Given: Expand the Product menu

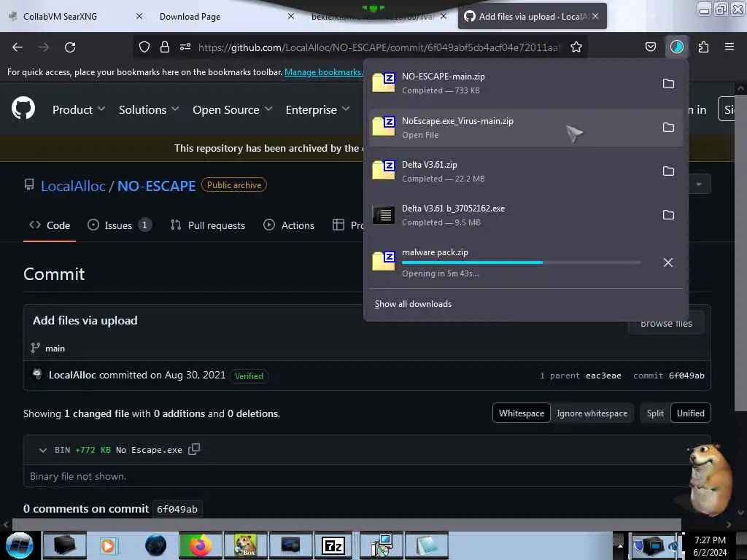Looking at the screenshot, I should click(79, 109).
